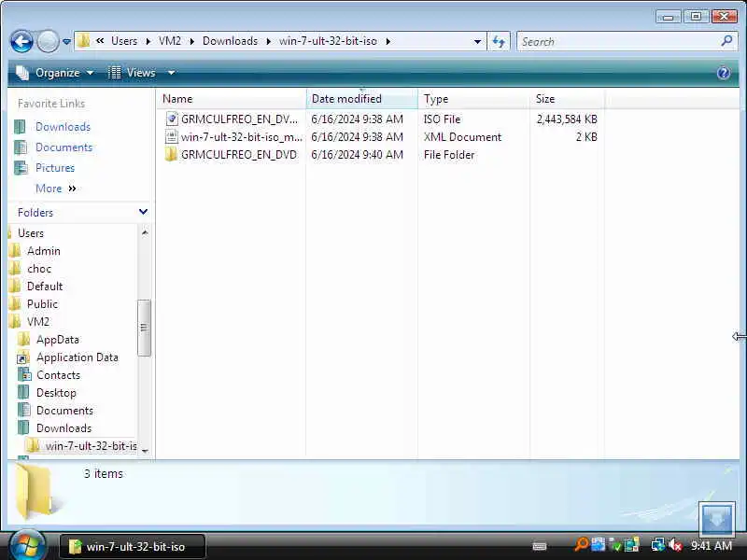
Task: Open Help with the question mark icon
Action: point(723,73)
